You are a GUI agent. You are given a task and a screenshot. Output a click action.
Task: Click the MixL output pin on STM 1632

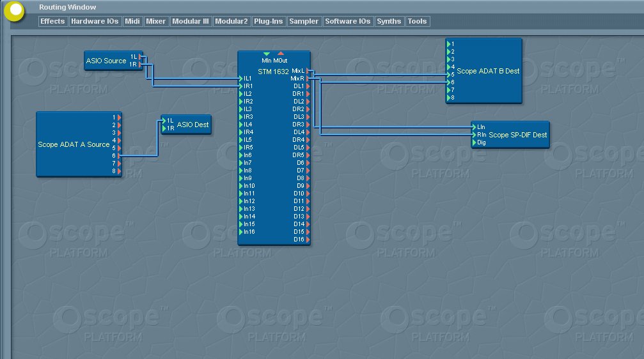308,71
